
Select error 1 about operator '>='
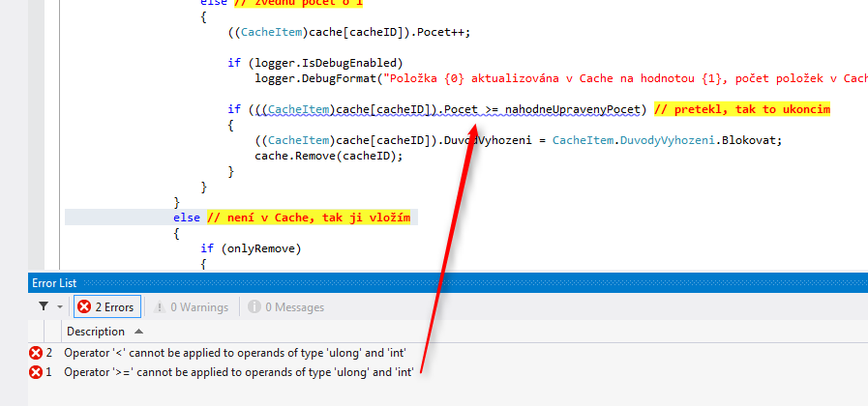click(x=239, y=372)
